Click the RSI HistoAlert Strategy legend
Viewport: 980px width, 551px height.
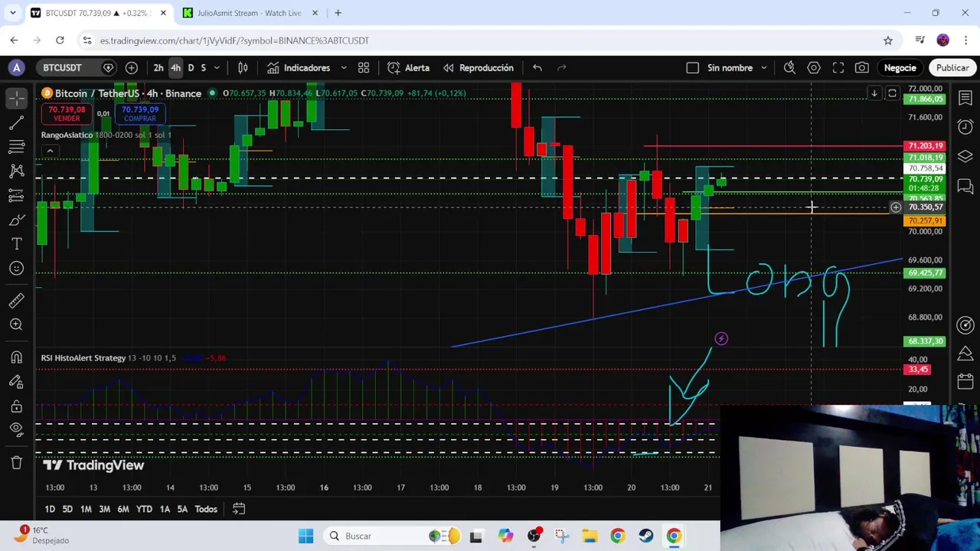[83, 357]
